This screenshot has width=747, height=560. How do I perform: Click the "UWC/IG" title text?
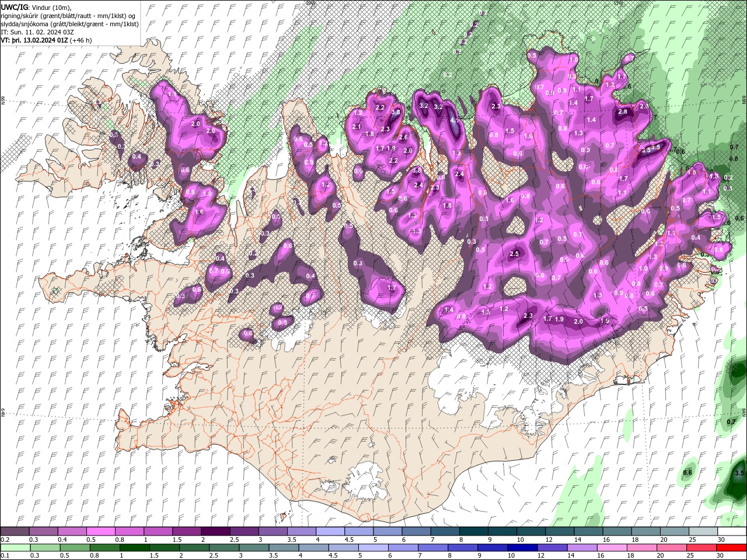pyautogui.click(x=14, y=7)
